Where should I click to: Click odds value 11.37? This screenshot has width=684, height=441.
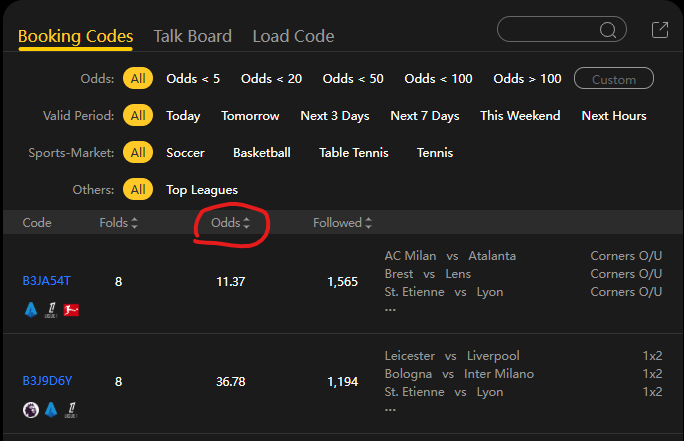230,282
